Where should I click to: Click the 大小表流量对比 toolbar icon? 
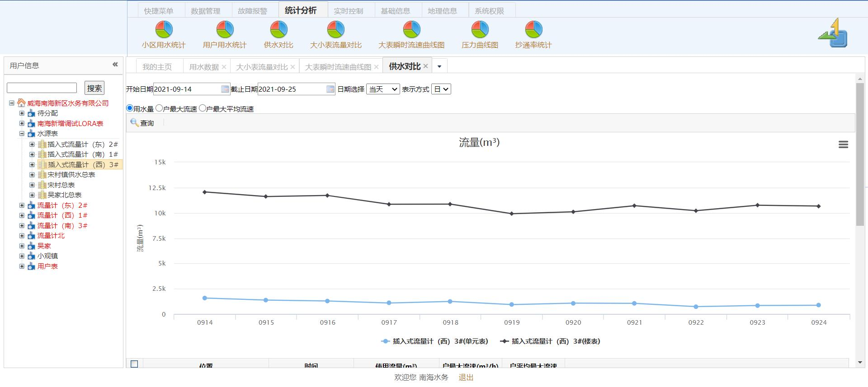[x=335, y=30]
